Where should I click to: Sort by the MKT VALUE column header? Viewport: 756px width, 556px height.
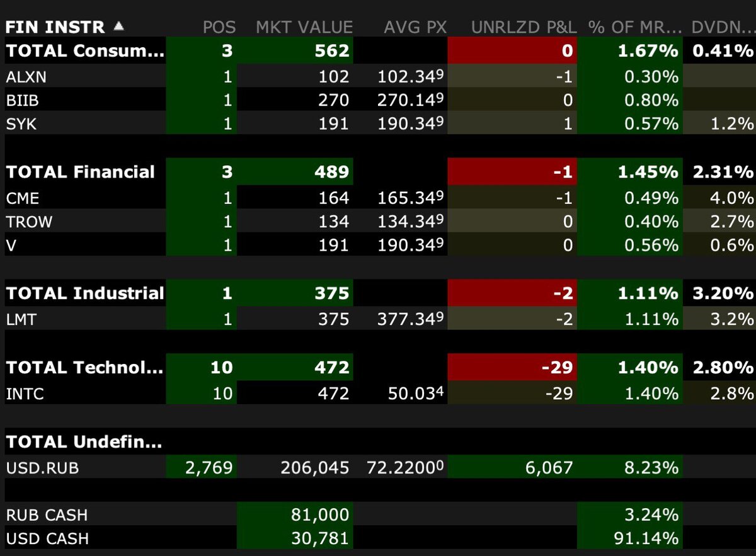point(304,27)
